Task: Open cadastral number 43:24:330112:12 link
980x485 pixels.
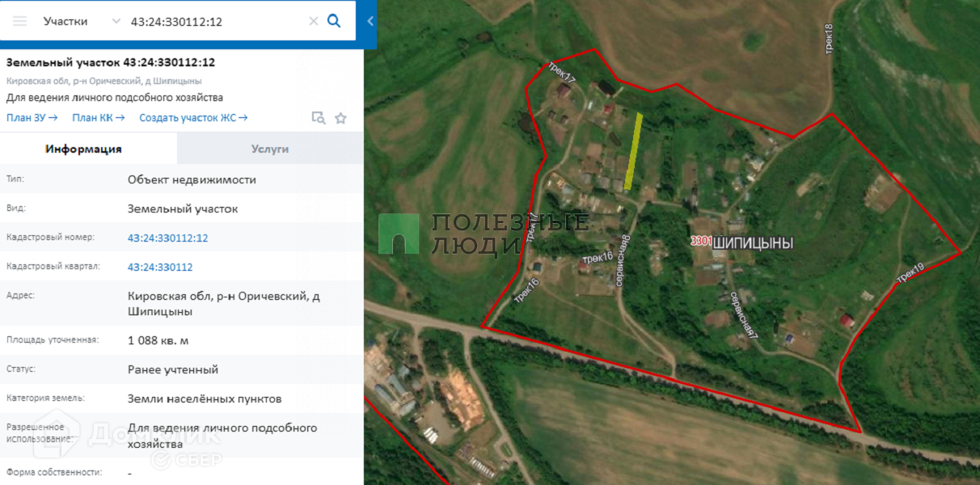Action: click(x=168, y=238)
